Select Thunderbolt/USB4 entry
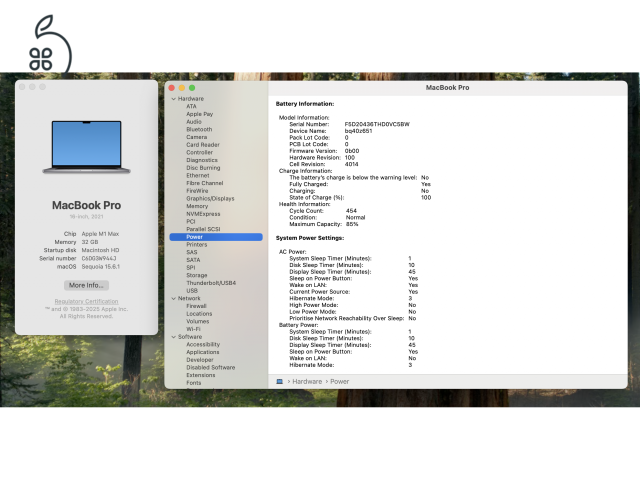Screen dimensions: 640x480 click(x=211, y=283)
